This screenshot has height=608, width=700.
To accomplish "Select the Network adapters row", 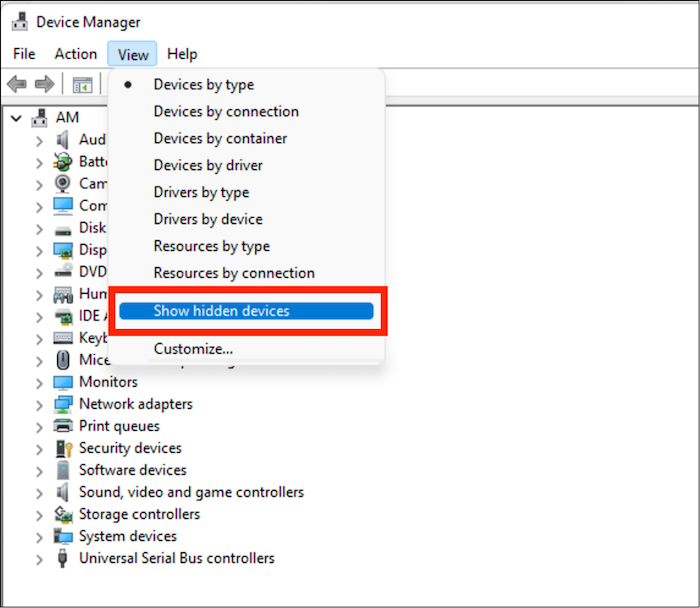I will [x=136, y=404].
